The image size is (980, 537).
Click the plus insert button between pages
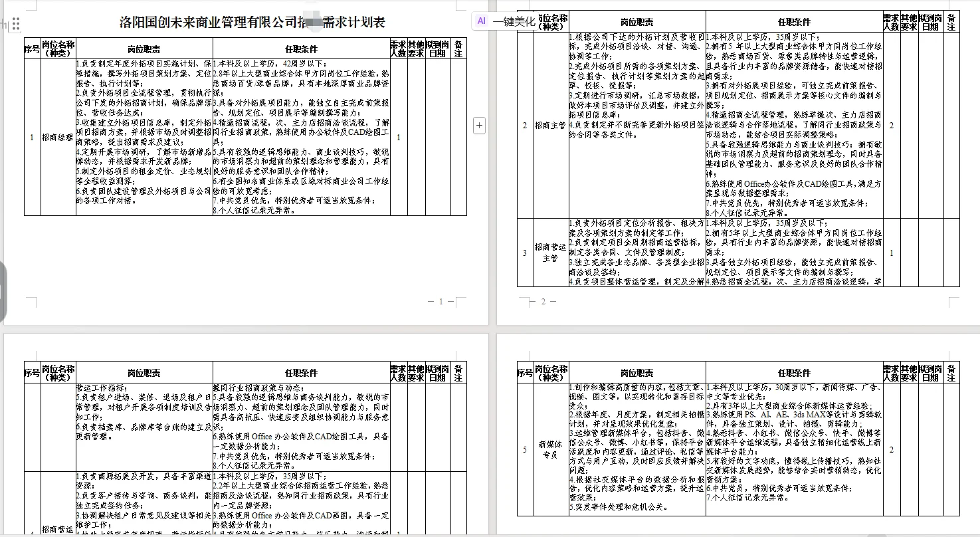point(479,126)
